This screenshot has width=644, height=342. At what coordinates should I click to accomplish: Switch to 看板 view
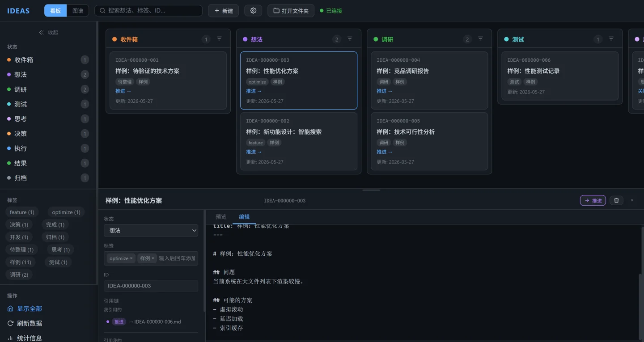[55, 11]
